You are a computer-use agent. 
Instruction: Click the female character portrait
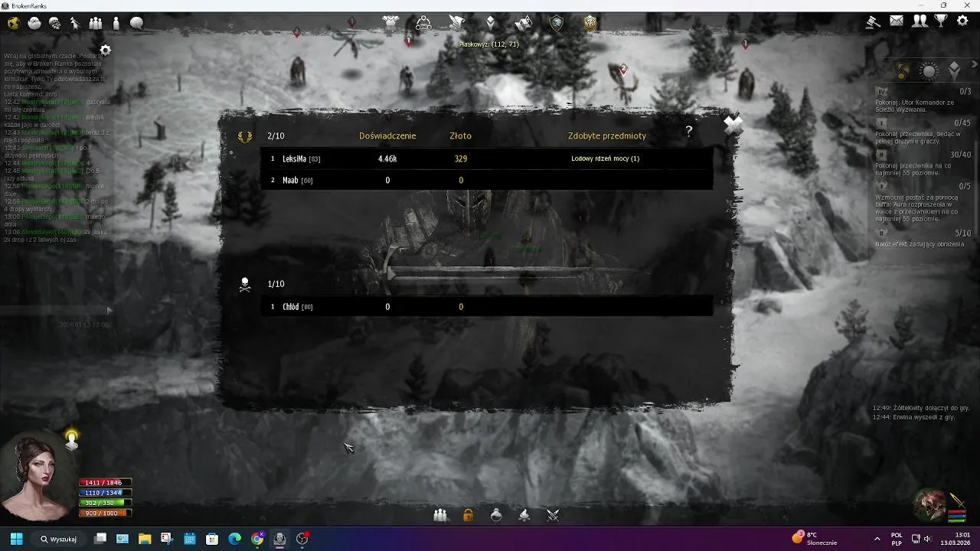click(37, 478)
